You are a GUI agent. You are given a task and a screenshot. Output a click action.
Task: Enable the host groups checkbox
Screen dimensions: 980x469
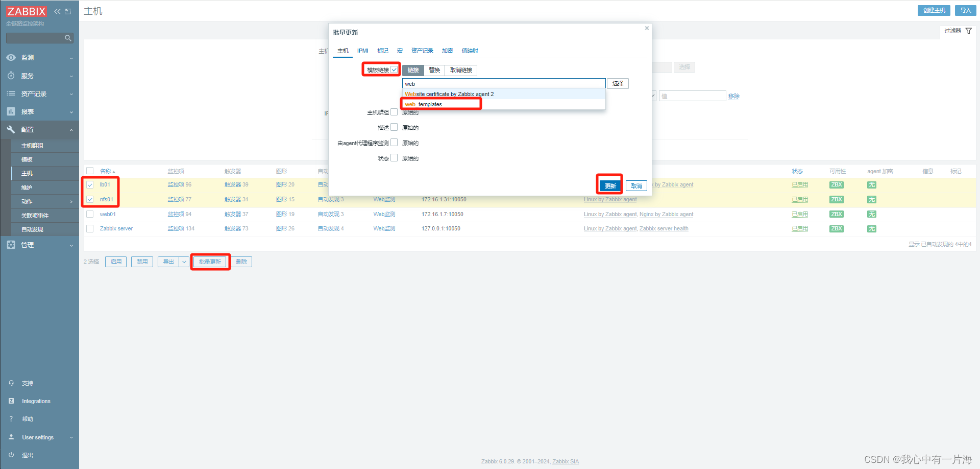point(394,112)
